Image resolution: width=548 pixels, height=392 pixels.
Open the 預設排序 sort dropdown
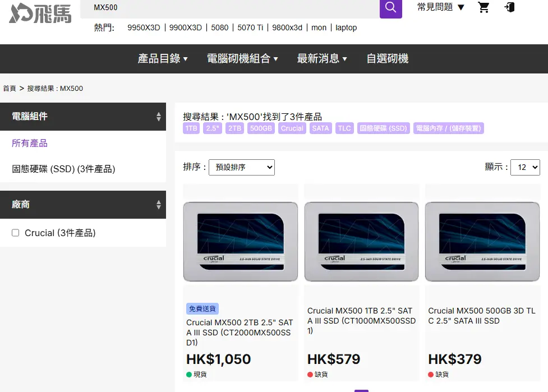[242, 167]
